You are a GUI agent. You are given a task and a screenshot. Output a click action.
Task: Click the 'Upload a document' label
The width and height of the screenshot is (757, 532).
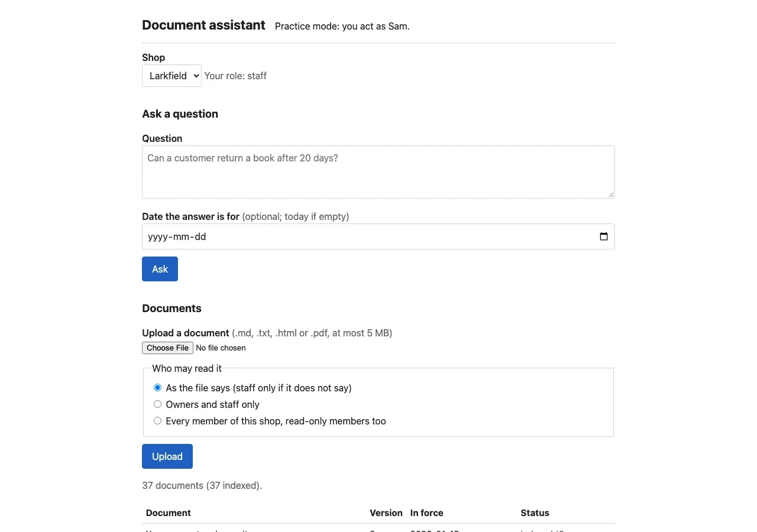(x=186, y=333)
